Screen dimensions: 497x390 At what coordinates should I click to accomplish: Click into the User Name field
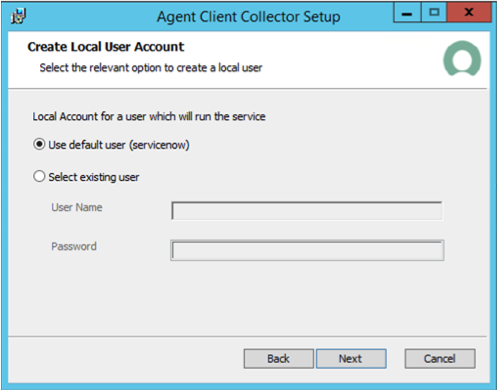tap(307, 211)
